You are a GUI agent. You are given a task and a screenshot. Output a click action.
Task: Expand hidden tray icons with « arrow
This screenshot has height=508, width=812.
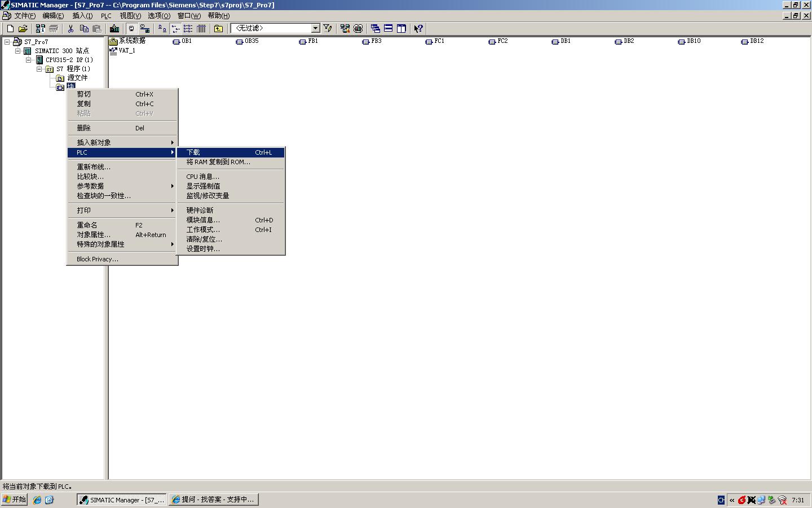pos(732,500)
